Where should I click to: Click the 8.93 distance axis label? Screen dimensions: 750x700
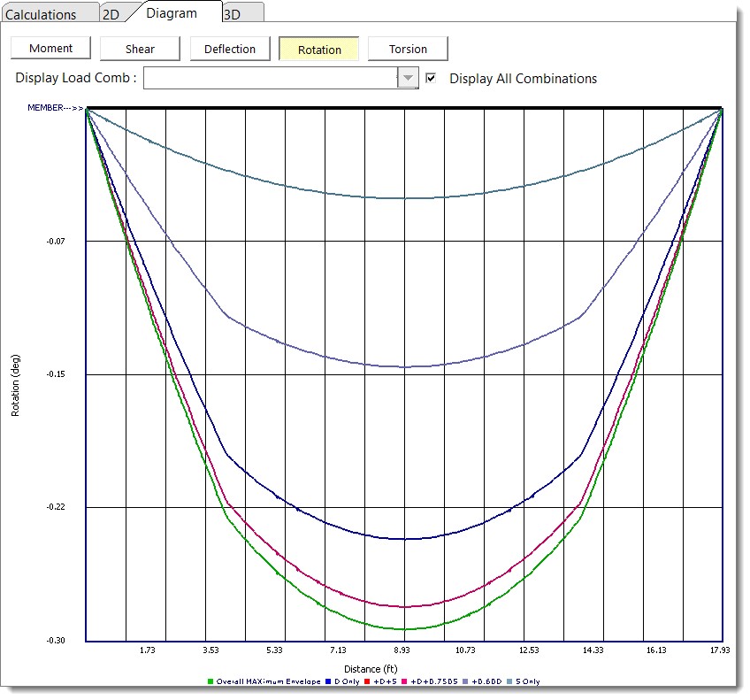pos(404,650)
